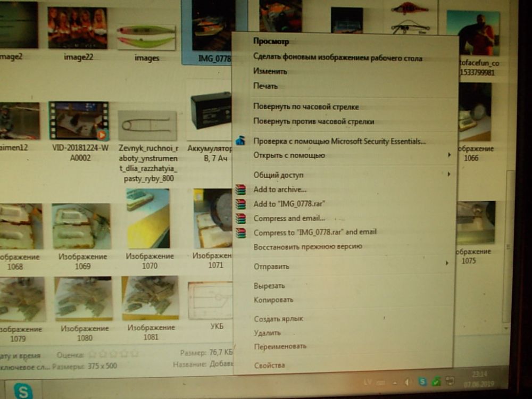The height and width of the screenshot is (399, 532).
Task: Select Копировать from the context menu
Action: click(273, 300)
